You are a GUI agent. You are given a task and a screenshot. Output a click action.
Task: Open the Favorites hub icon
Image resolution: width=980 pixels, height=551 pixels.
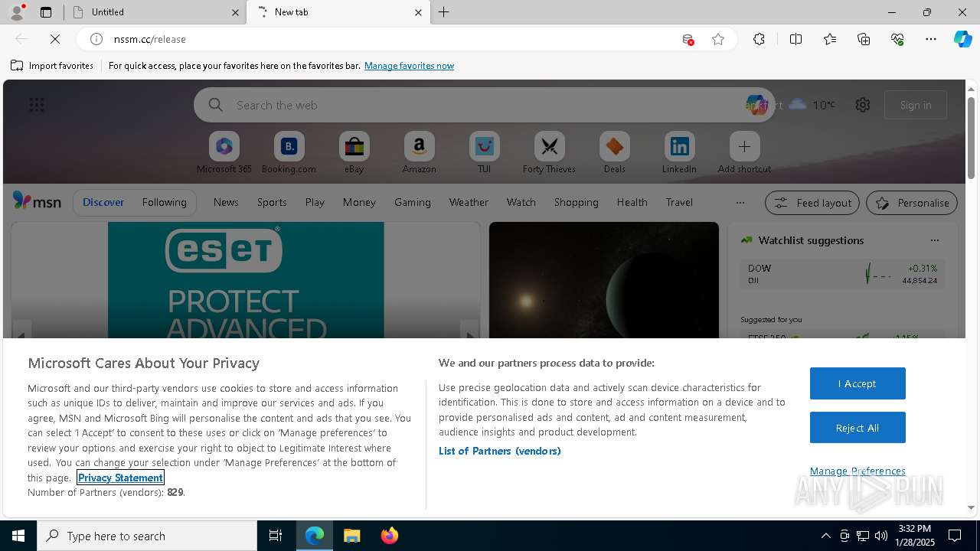click(x=830, y=39)
